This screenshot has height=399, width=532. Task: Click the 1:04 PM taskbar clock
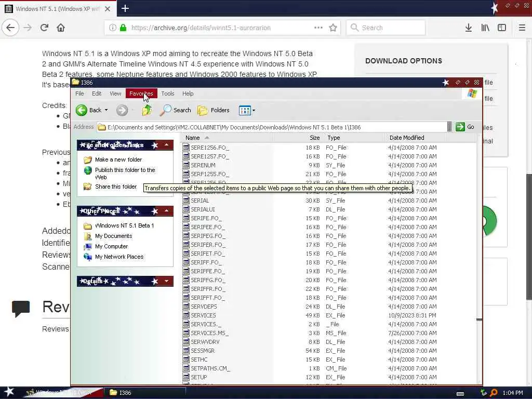coord(513,393)
